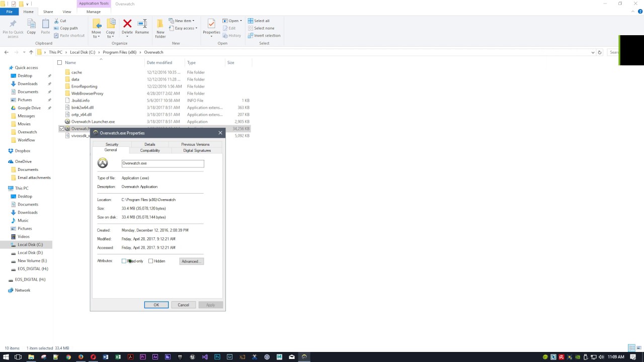Select the WebBrowserProxy folder
Image resolution: width=644 pixels, height=362 pixels.
point(87,94)
